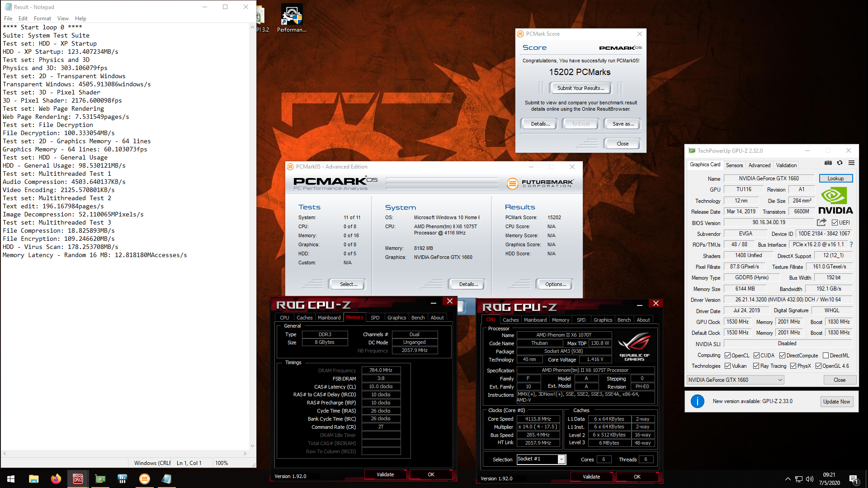Click the BIOS export share icon in GPU-Z

coord(821,222)
